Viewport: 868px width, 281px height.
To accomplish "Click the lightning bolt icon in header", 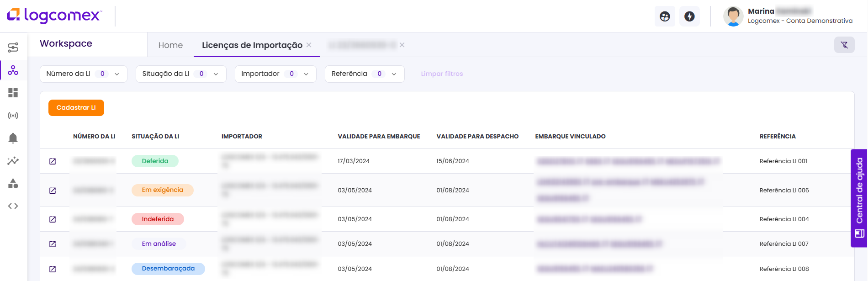I will 689,16.
